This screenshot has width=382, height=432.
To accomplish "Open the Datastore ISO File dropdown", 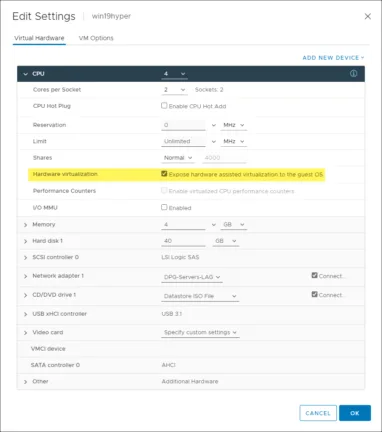I will pyautogui.click(x=200, y=296).
